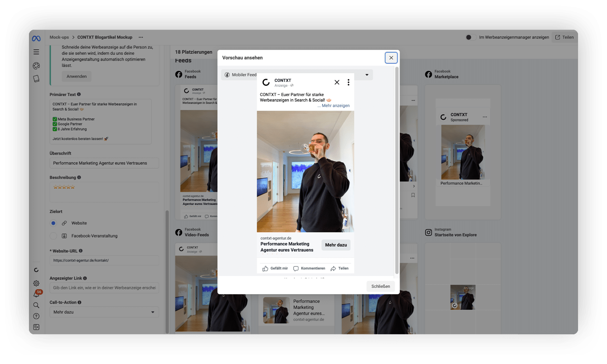The width and height of the screenshot is (607, 364).
Task: Click the dialog's vertical scrollbar
Action: point(396,171)
